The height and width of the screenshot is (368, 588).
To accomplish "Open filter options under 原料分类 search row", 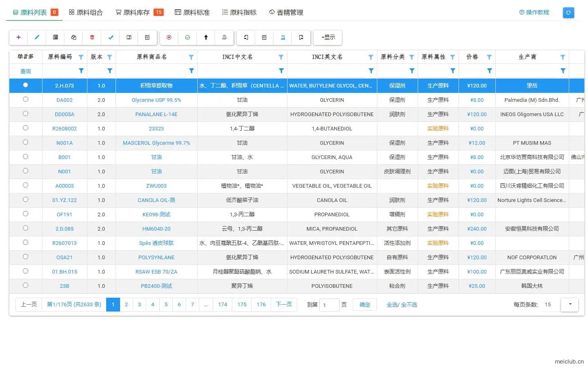I will click(412, 71).
